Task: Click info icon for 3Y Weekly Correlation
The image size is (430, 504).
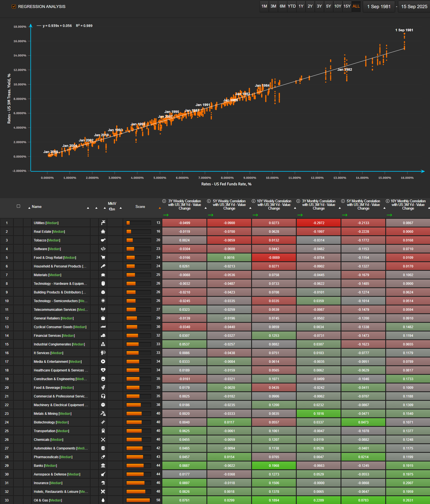Action: coord(164,201)
